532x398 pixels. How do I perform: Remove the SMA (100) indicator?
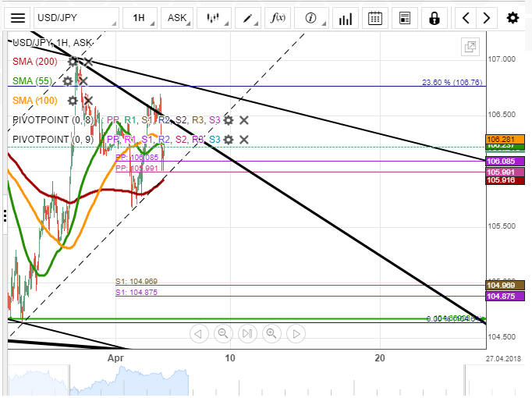(88, 101)
